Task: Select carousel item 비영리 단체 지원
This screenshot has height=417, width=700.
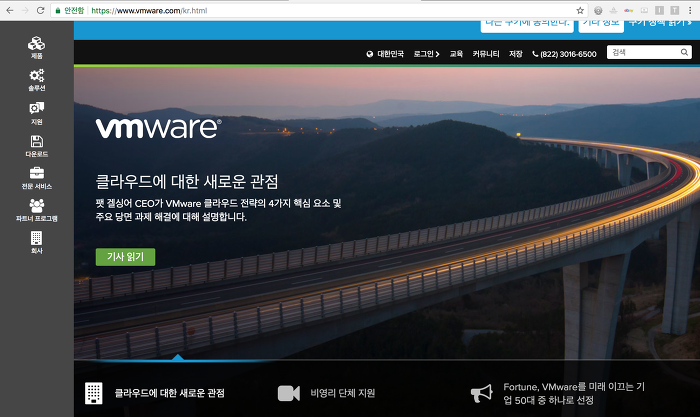Action: (326, 393)
